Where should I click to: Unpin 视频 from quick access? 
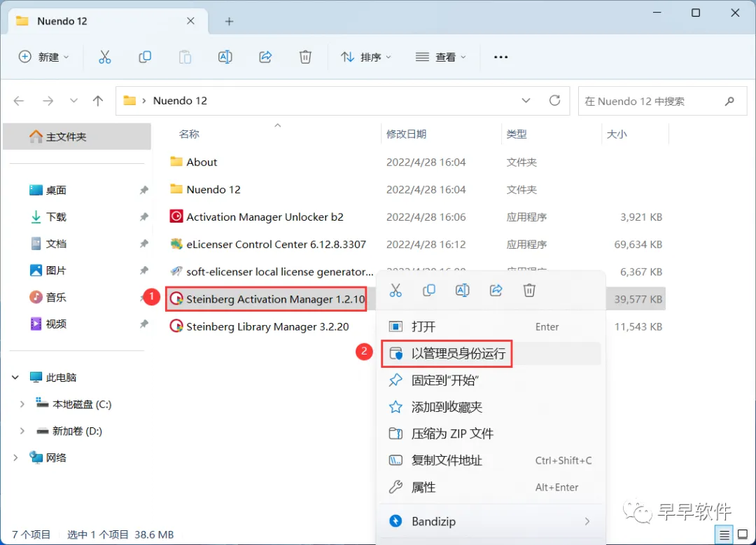pyautogui.click(x=143, y=324)
